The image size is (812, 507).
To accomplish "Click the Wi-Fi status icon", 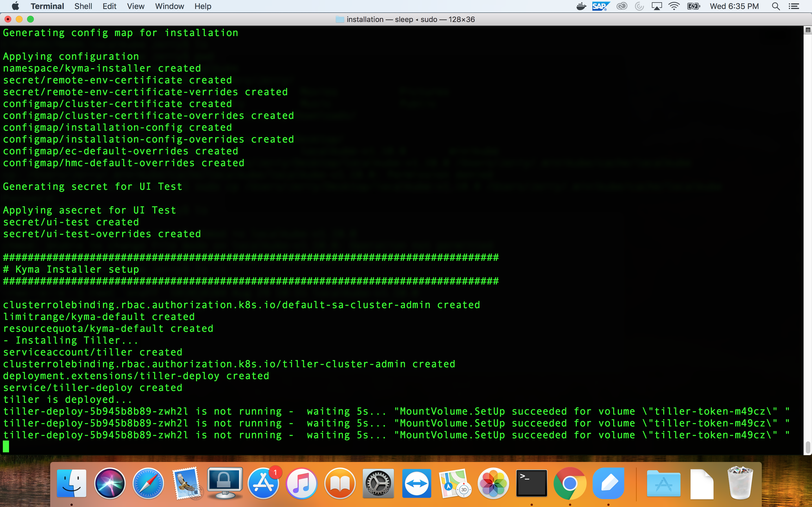I will click(x=674, y=6).
